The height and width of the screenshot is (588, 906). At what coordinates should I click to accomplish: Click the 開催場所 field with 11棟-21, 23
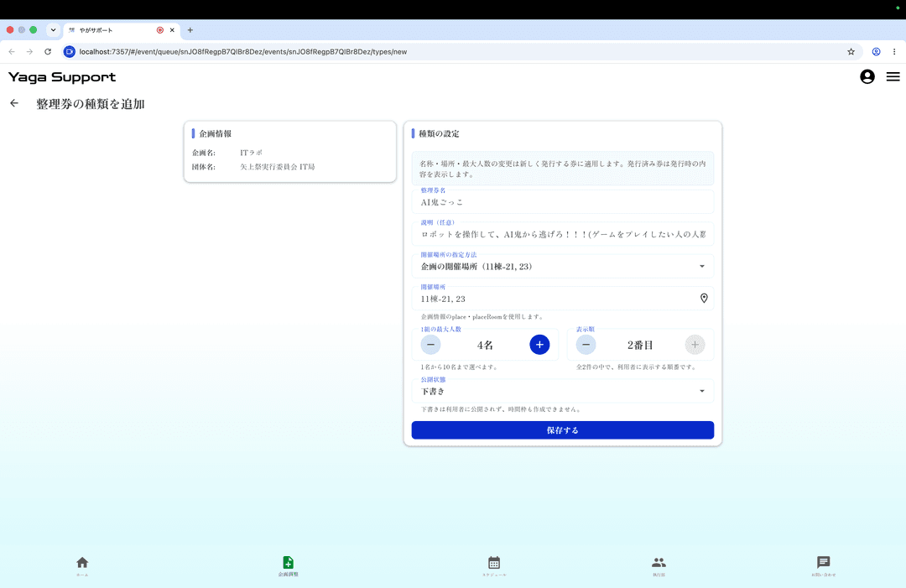563,299
